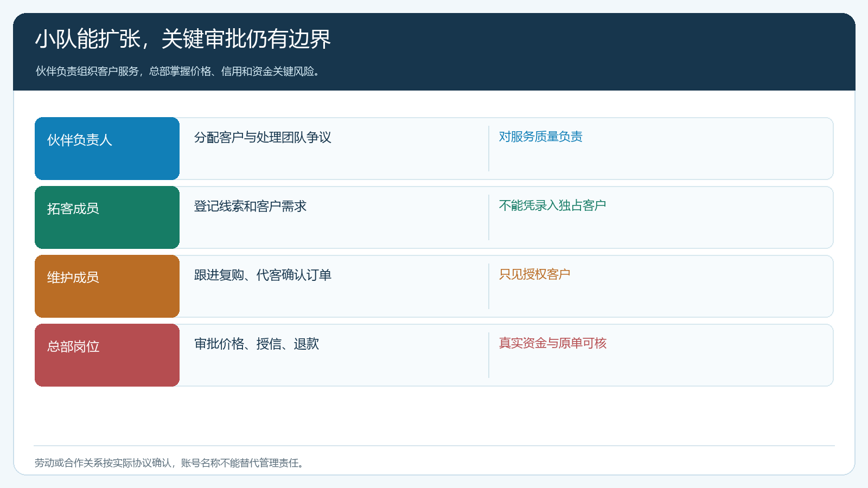Click the dark navy header banner

(434, 52)
